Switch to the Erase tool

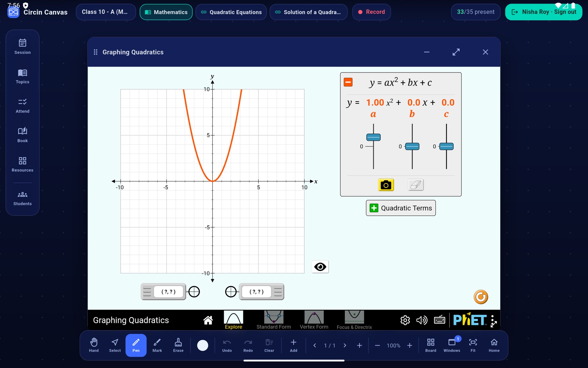tap(178, 345)
